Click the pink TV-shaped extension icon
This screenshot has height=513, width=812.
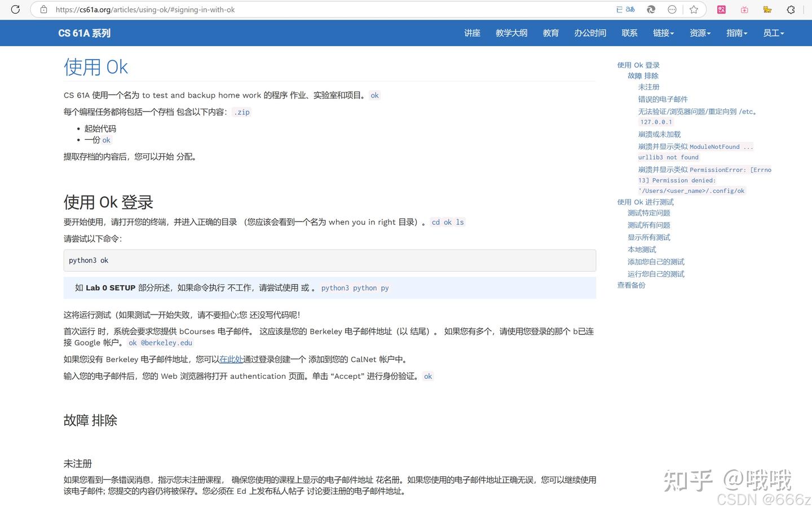(x=744, y=10)
